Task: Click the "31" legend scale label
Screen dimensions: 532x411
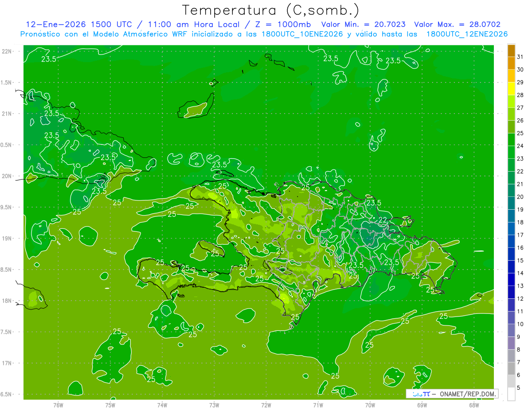Action: pyautogui.click(x=520, y=57)
